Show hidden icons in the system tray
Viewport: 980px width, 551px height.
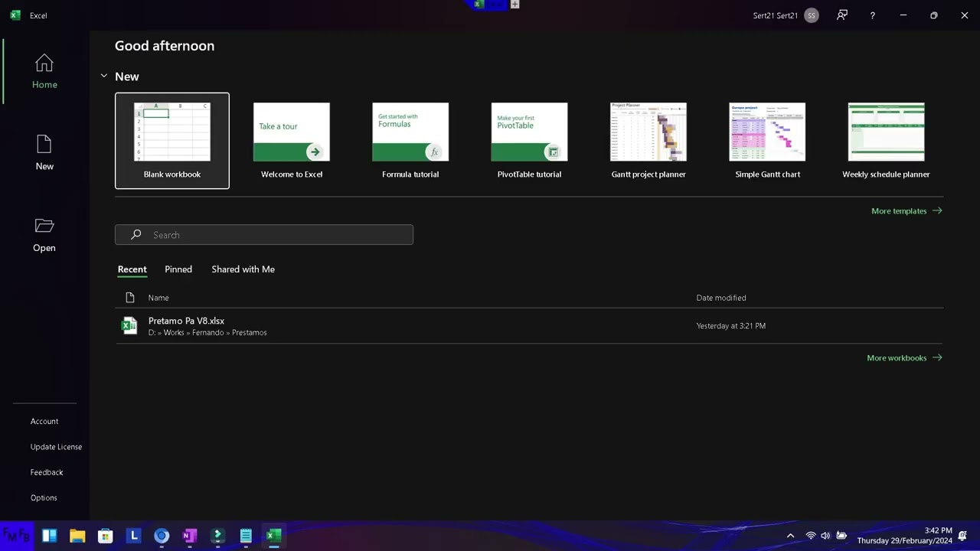(x=790, y=536)
